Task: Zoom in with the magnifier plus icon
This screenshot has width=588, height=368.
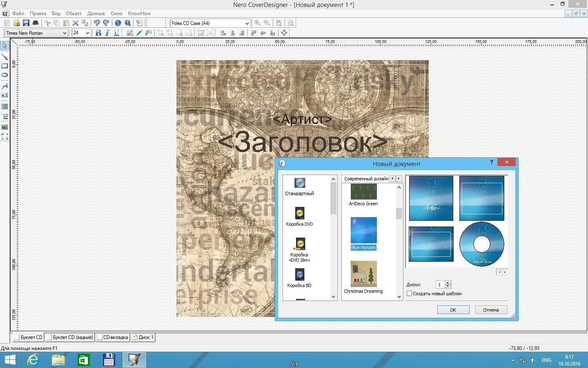Action: click(x=257, y=23)
